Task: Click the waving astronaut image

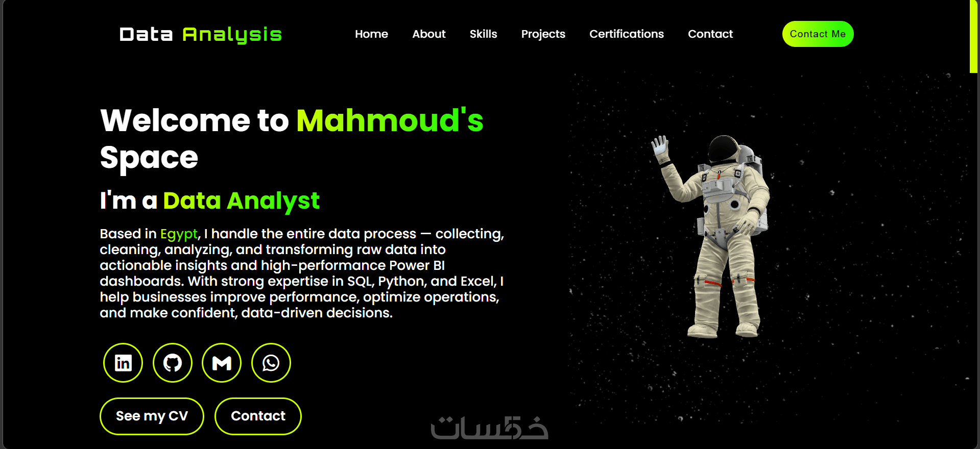Action: 711,236
